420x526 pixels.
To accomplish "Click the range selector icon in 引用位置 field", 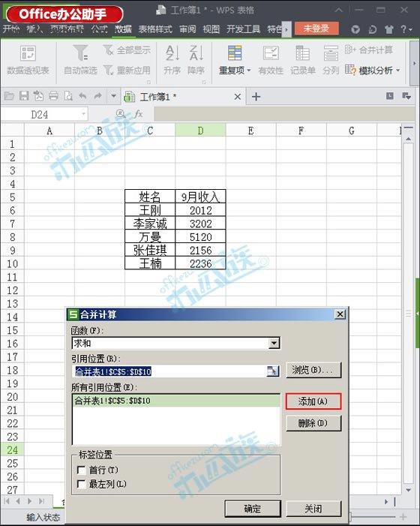I will point(273,371).
